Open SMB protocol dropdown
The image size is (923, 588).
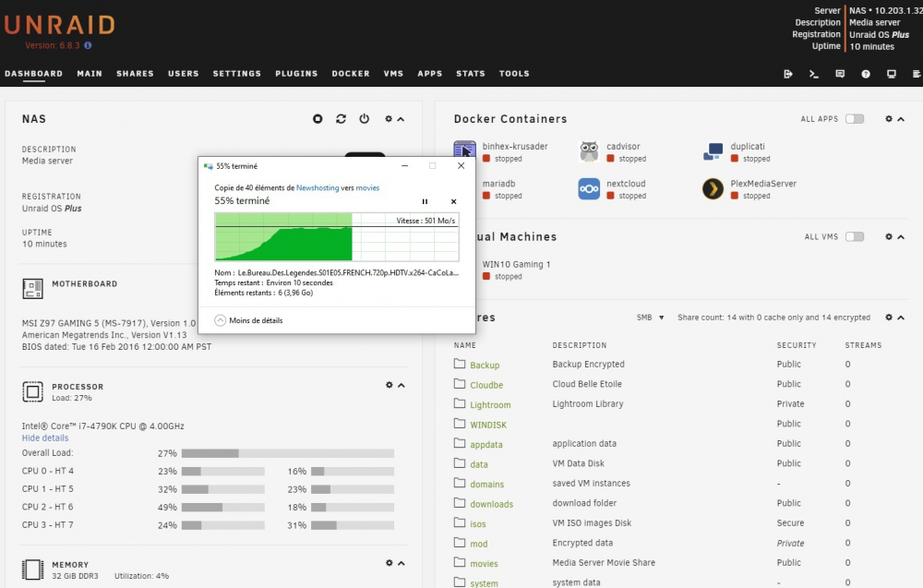tap(651, 318)
